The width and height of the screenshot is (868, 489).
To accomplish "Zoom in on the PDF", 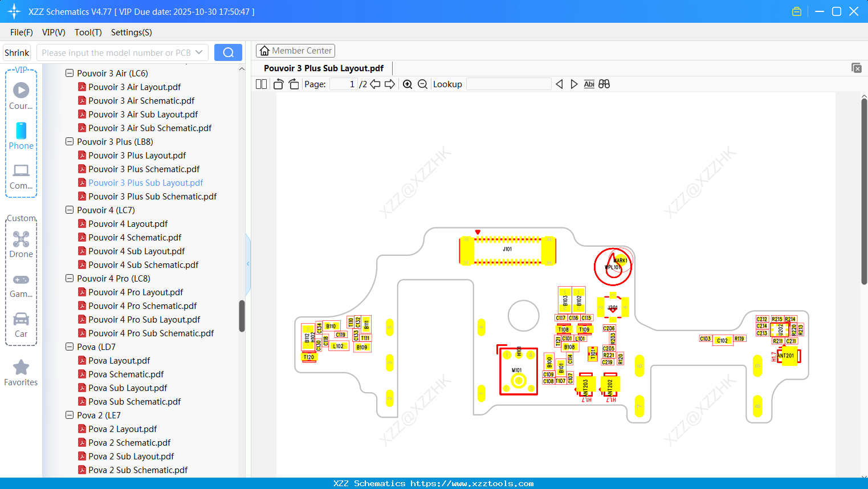I will [x=407, y=84].
